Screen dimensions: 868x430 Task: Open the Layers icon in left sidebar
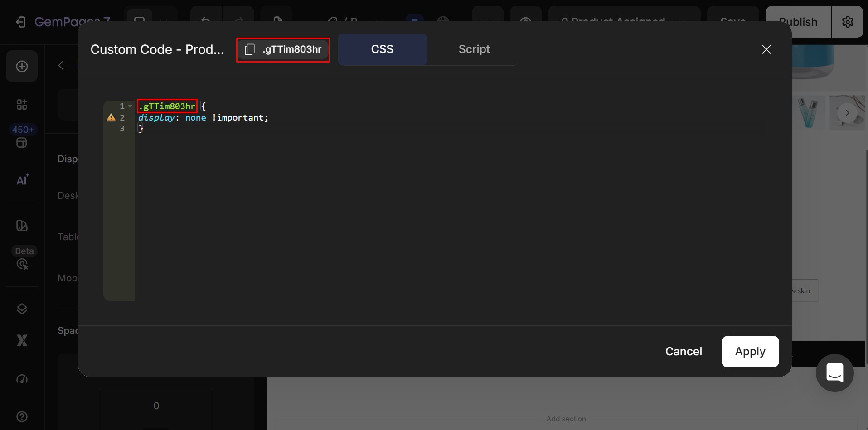22,309
